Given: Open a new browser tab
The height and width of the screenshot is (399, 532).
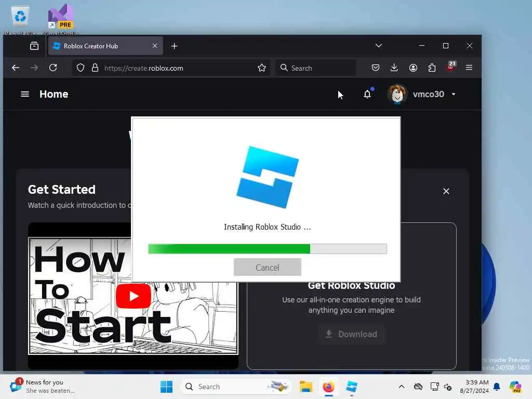Looking at the screenshot, I should pyautogui.click(x=175, y=46).
